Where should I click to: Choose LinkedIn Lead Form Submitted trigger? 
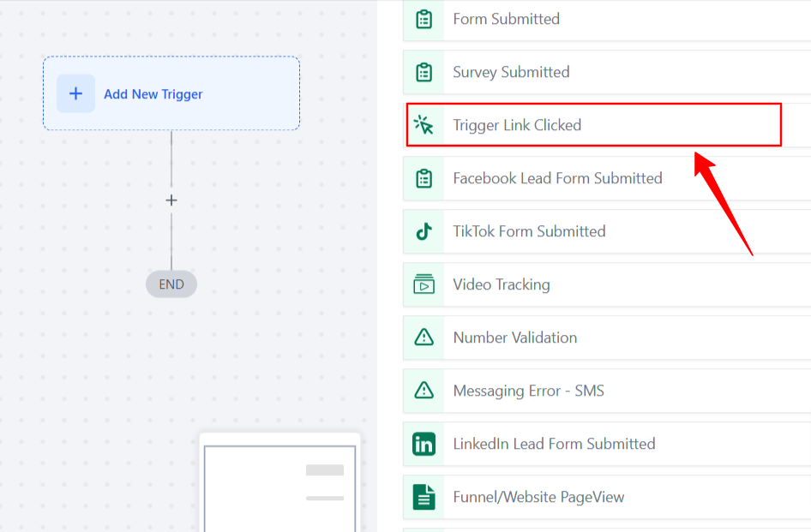click(607, 444)
